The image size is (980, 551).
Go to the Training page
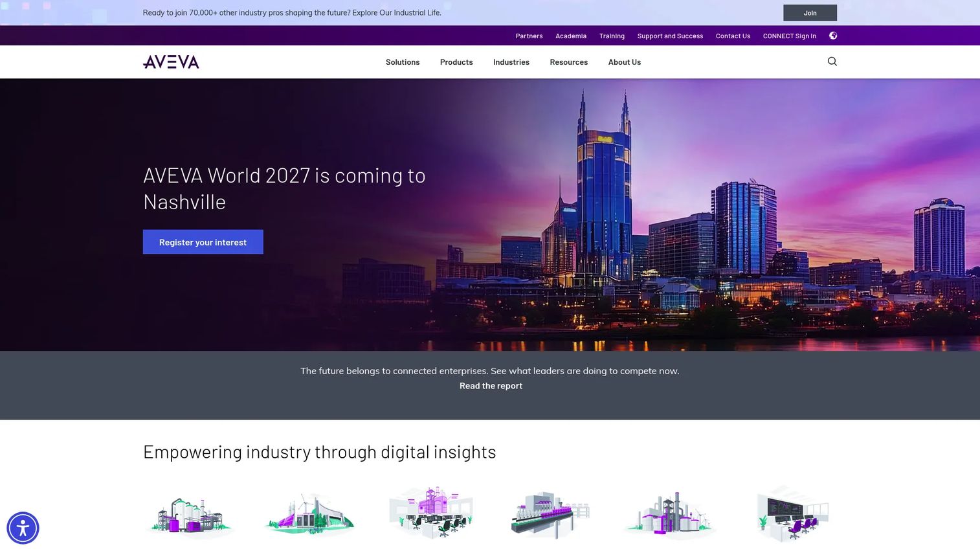coord(612,36)
